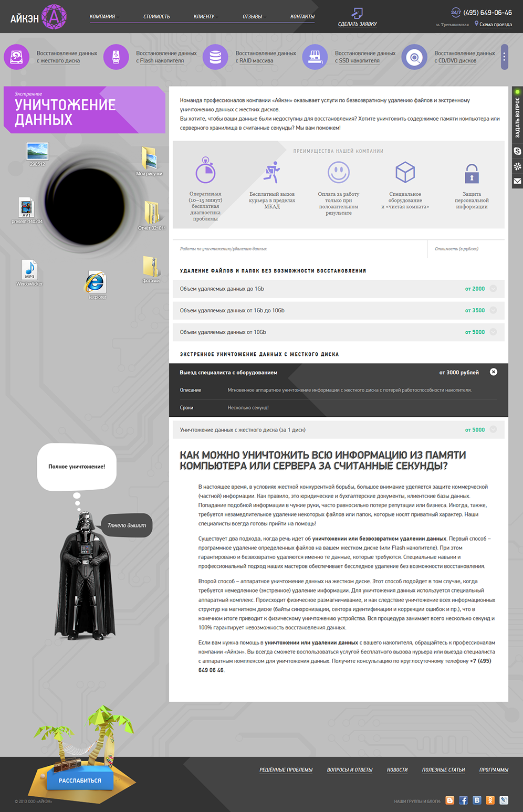
Task: Click the RAID array recovery icon
Action: click(215, 57)
